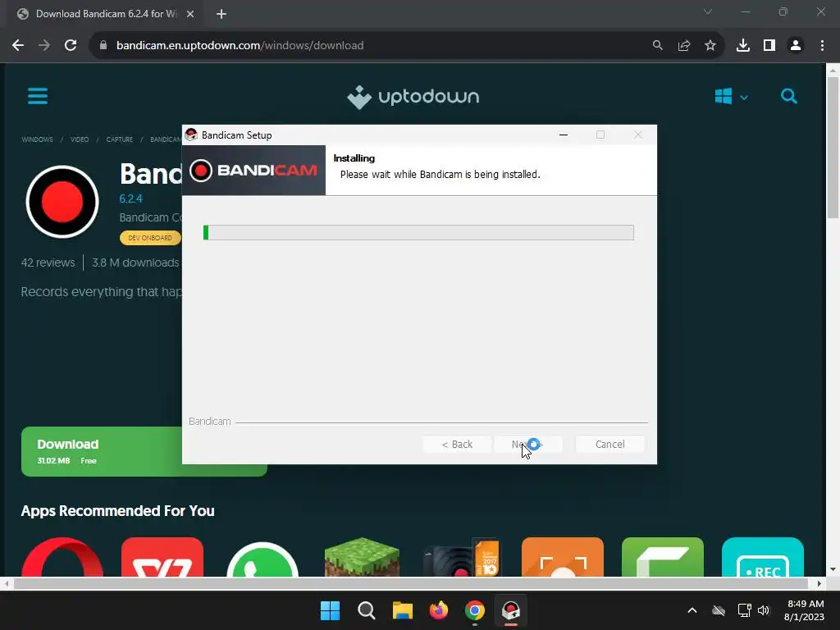Open the Minecraft recommended app
The width and height of the screenshot is (840, 630).
pyautogui.click(x=362, y=557)
